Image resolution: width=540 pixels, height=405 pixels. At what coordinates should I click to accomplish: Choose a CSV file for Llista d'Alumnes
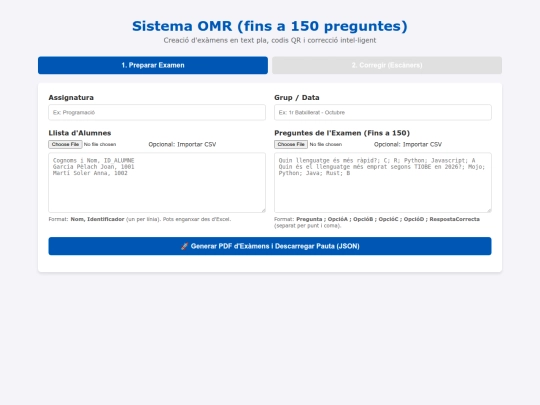pos(65,144)
